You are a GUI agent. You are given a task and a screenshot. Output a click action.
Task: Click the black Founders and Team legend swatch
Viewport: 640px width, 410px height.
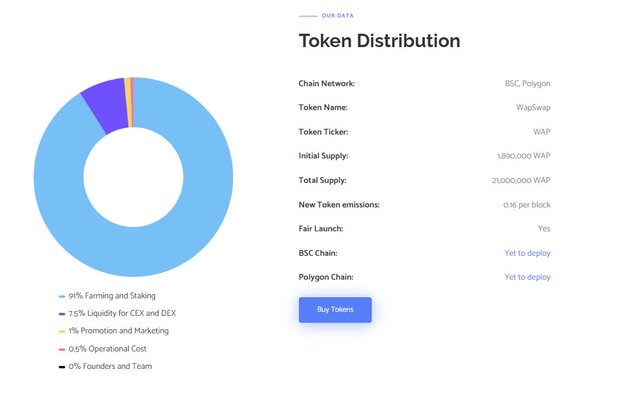[62, 367]
